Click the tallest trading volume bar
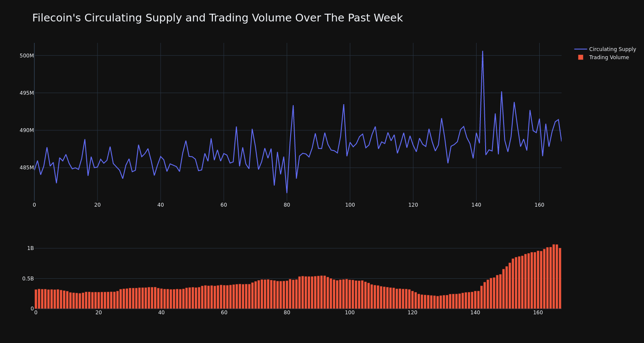The image size is (644, 343). tap(554, 277)
